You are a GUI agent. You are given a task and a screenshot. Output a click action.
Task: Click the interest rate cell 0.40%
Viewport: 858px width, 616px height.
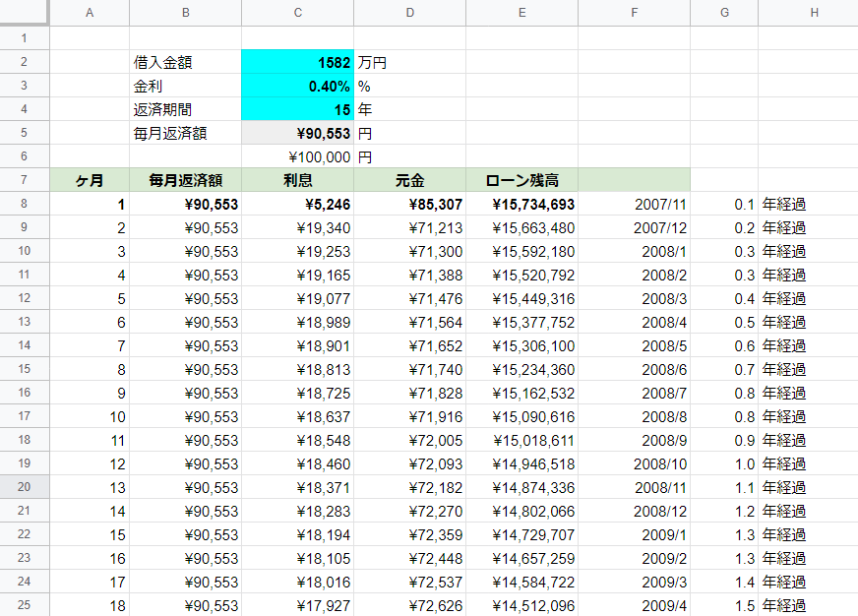297,86
